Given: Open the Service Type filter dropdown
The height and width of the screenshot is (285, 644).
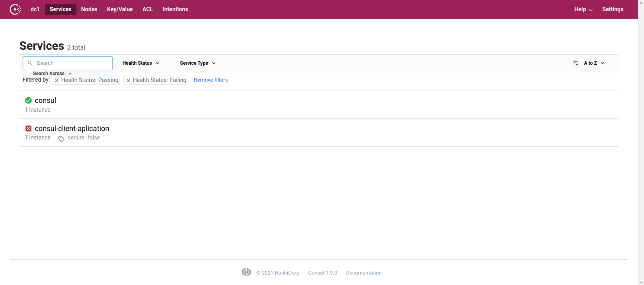Looking at the screenshot, I should click(x=198, y=63).
